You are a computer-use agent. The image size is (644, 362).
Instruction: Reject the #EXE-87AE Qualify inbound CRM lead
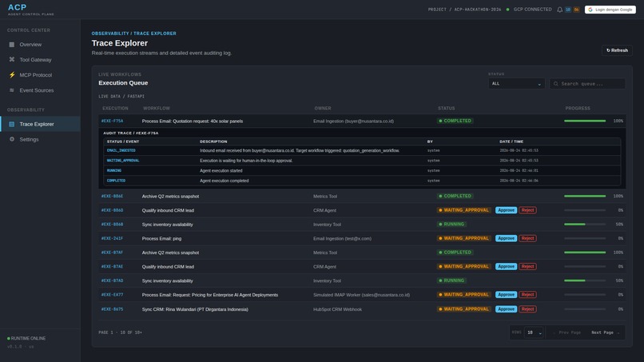527,266
